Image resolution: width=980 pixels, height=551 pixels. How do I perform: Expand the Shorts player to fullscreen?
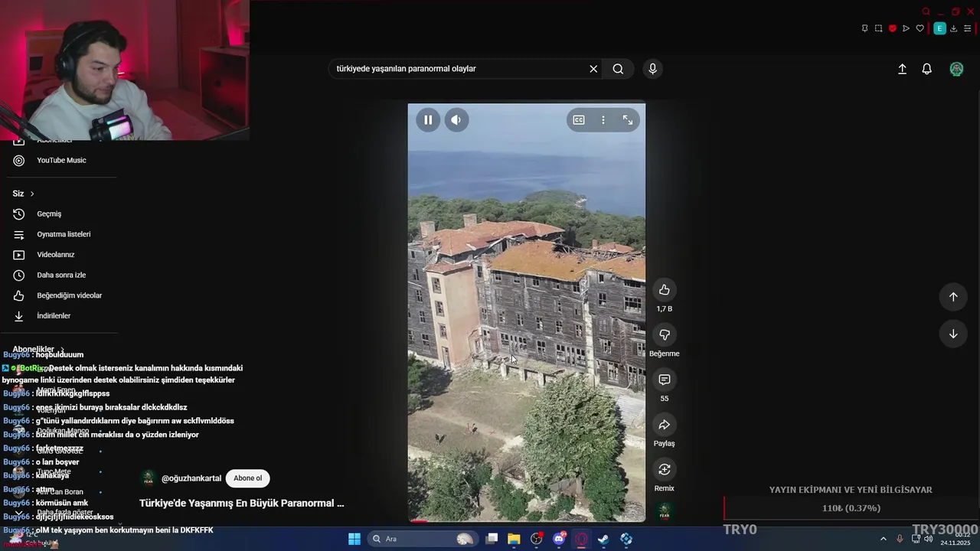point(628,120)
